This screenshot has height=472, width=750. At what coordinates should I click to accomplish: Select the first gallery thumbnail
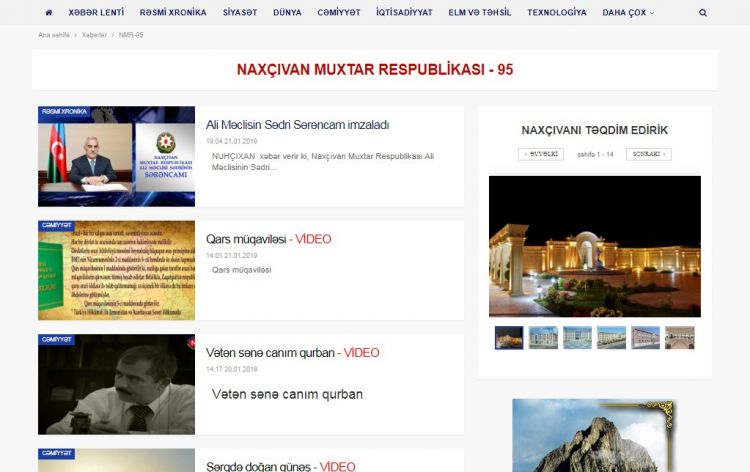[x=509, y=338]
